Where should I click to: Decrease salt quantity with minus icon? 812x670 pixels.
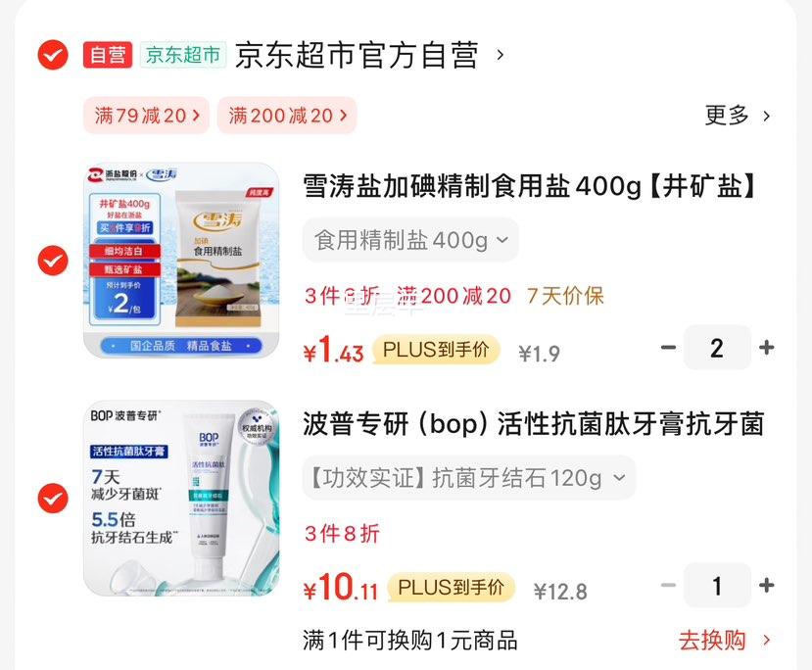click(669, 348)
